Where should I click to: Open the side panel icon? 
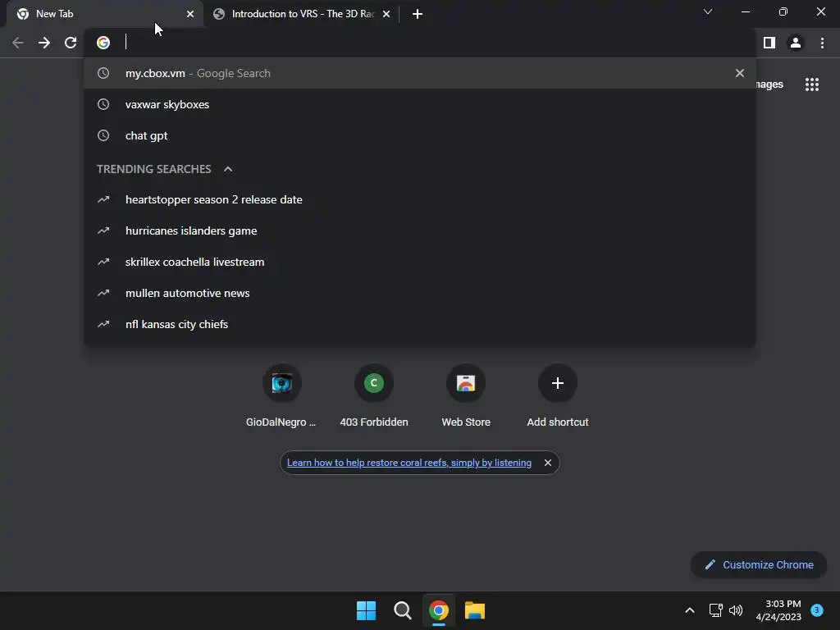click(x=769, y=43)
